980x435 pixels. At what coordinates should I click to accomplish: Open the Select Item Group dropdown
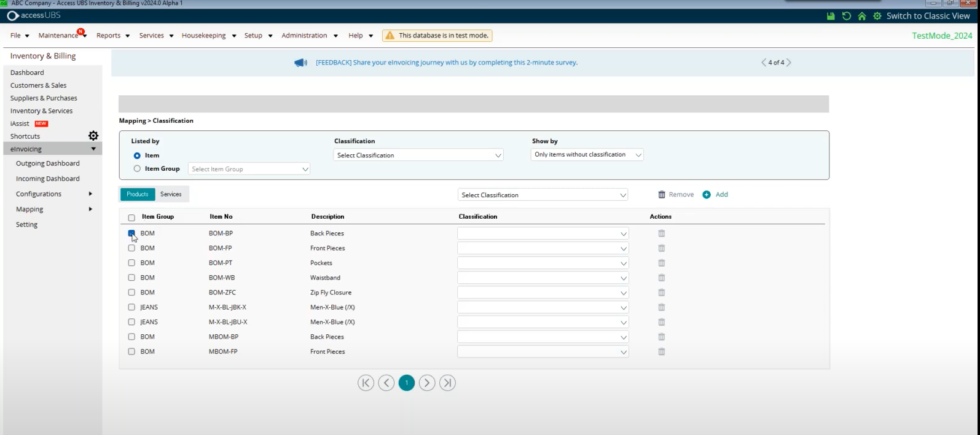point(249,169)
